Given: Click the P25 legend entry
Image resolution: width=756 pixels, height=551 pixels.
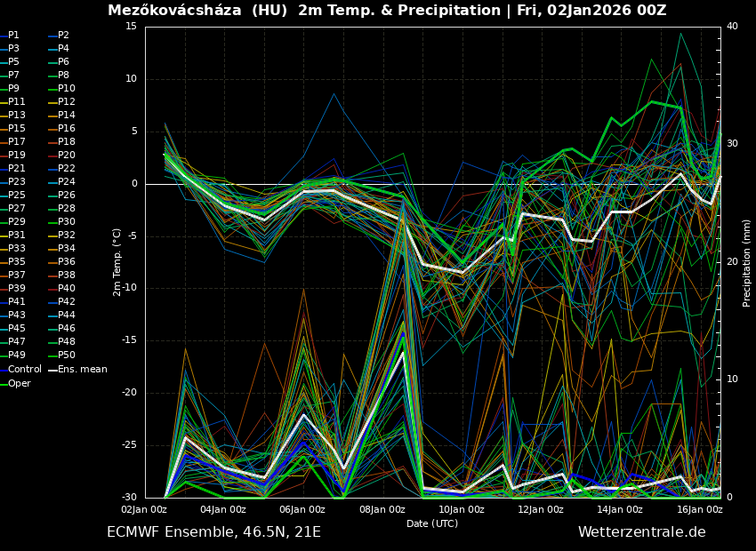Looking at the screenshot, I should [x=16, y=196].
